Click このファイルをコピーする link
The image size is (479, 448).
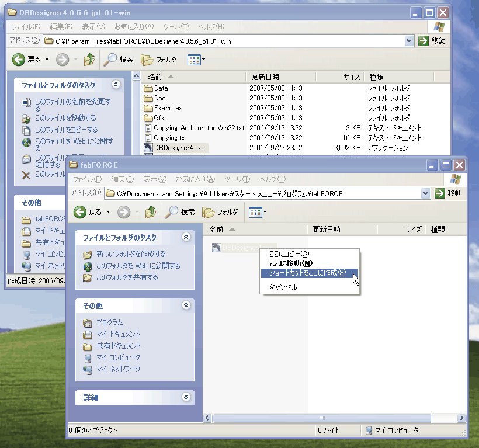pos(66,130)
